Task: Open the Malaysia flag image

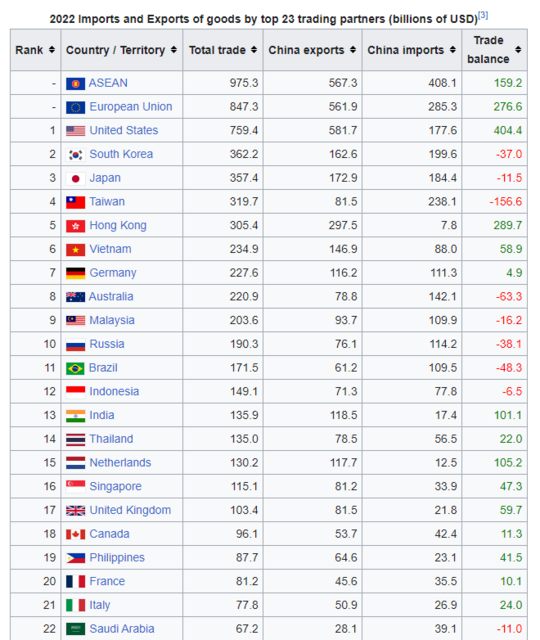Action: [x=76, y=320]
